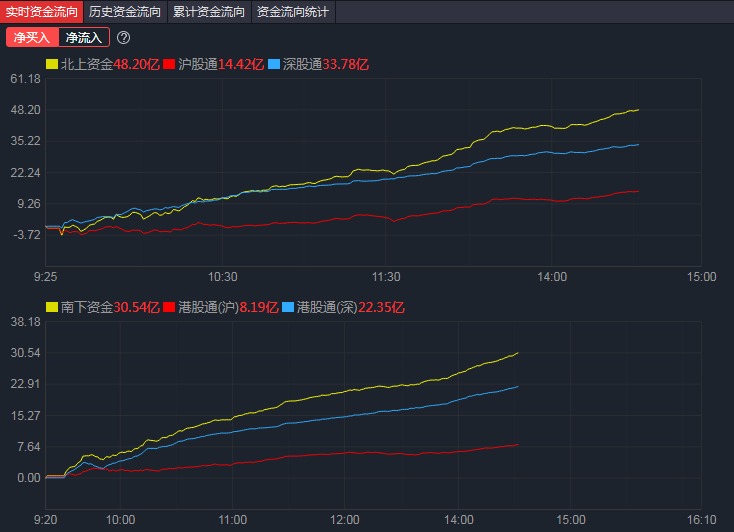Click the 0.00 axis label in bottom chart
The height and width of the screenshot is (532, 734).
[29, 478]
